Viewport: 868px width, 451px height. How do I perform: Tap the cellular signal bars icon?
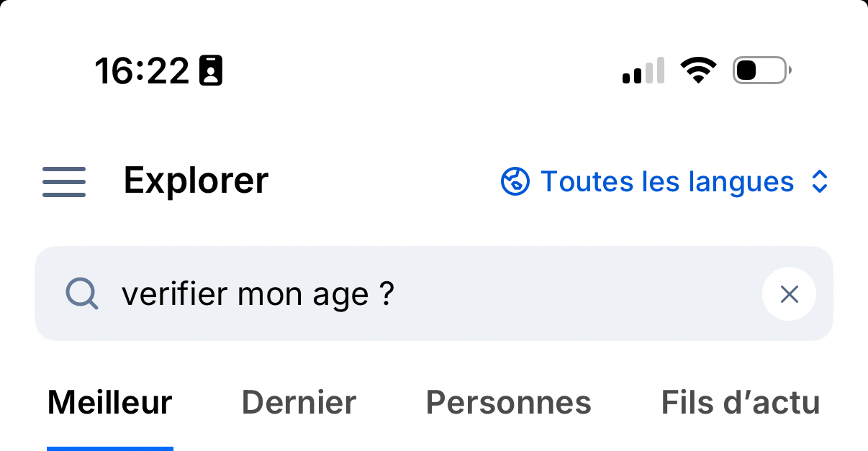(643, 70)
